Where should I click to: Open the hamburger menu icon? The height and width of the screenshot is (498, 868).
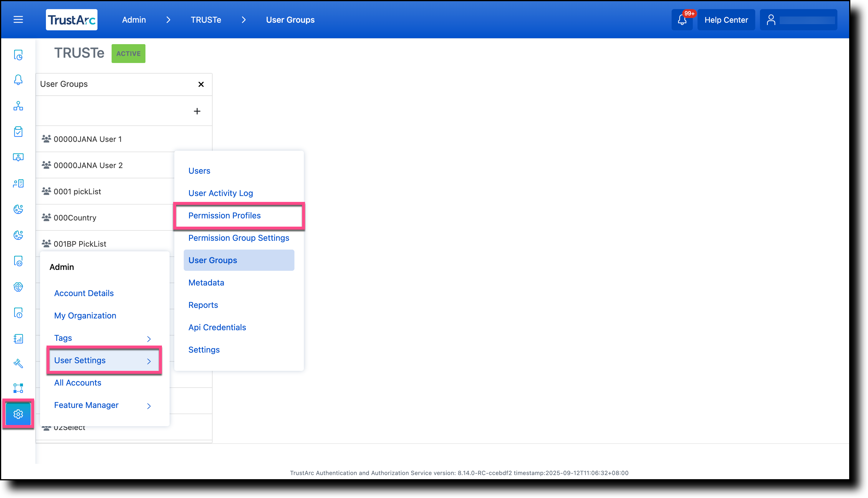(18, 19)
